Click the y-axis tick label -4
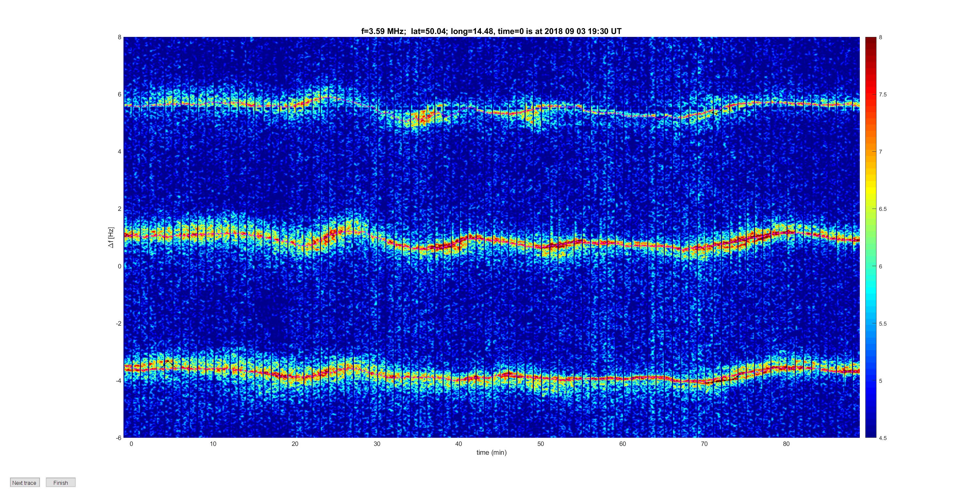 (x=119, y=381)
